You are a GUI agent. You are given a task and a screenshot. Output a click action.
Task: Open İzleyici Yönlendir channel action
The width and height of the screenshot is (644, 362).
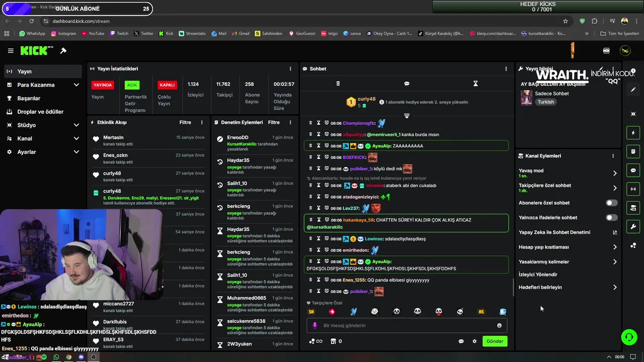coord(538,275)
